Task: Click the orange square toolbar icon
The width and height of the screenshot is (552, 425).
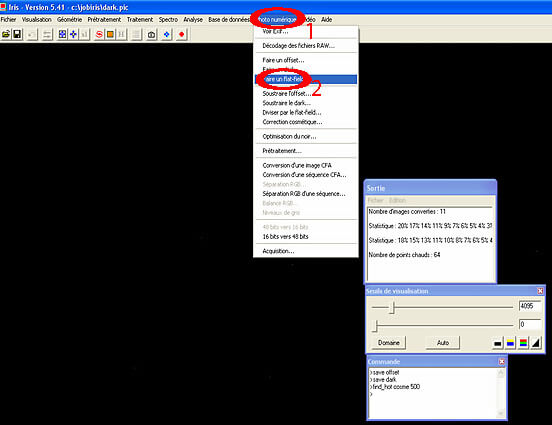Action: click(x=110, y=35)
